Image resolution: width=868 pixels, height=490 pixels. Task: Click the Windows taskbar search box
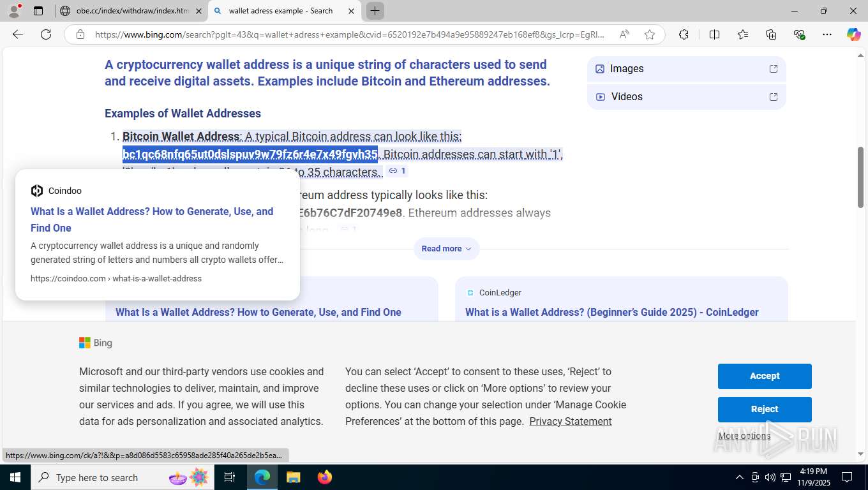(123, 477)
